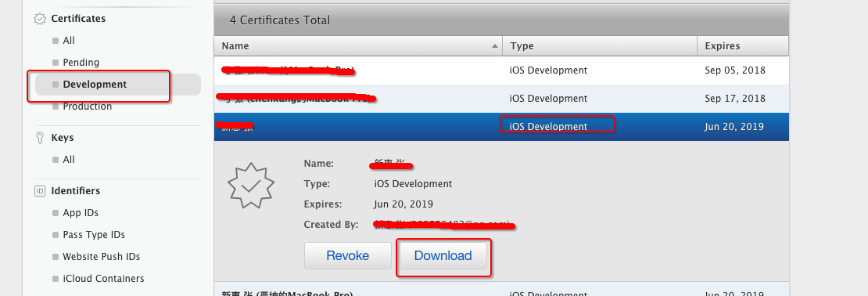Click the Keys section key icon
This screenshot has width=868, height=296.
(39, 138)
